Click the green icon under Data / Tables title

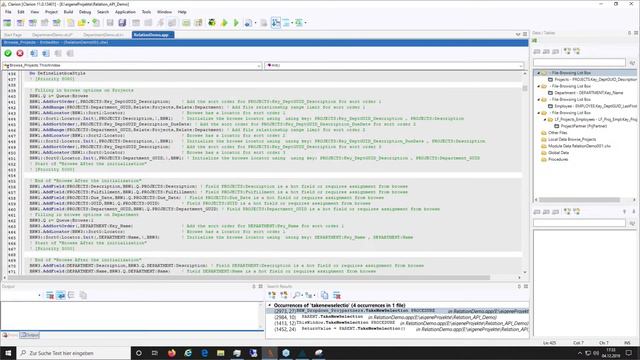[535, 41]
